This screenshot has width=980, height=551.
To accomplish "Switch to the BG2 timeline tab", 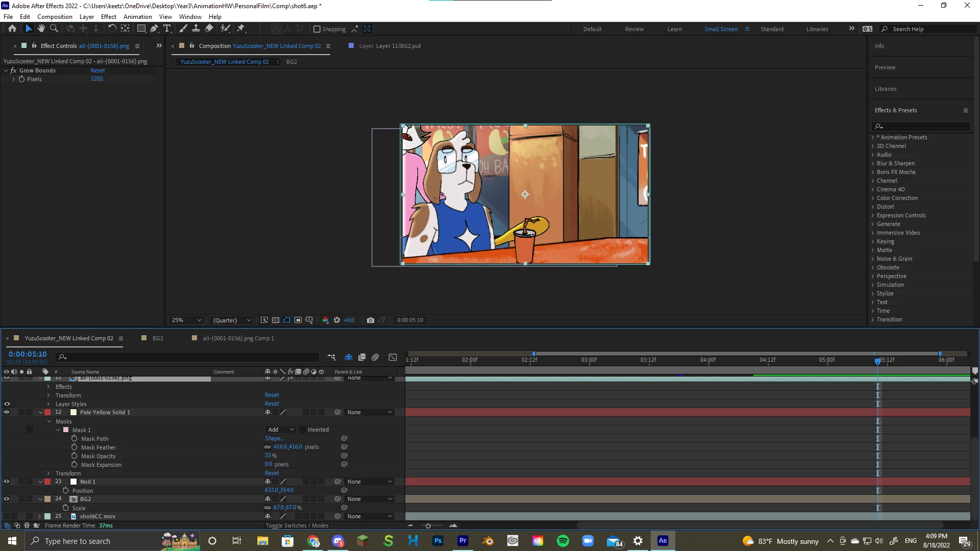I will [x=158, y=338].
